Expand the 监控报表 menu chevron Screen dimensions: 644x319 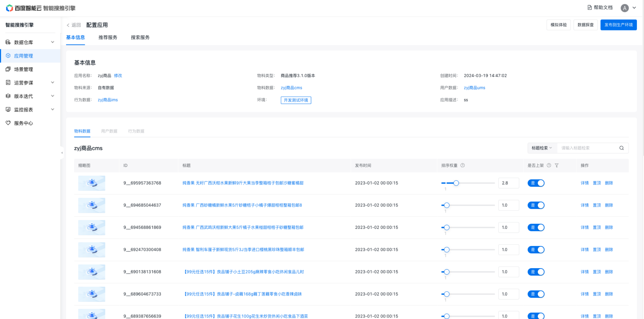(x=53, y=109)
